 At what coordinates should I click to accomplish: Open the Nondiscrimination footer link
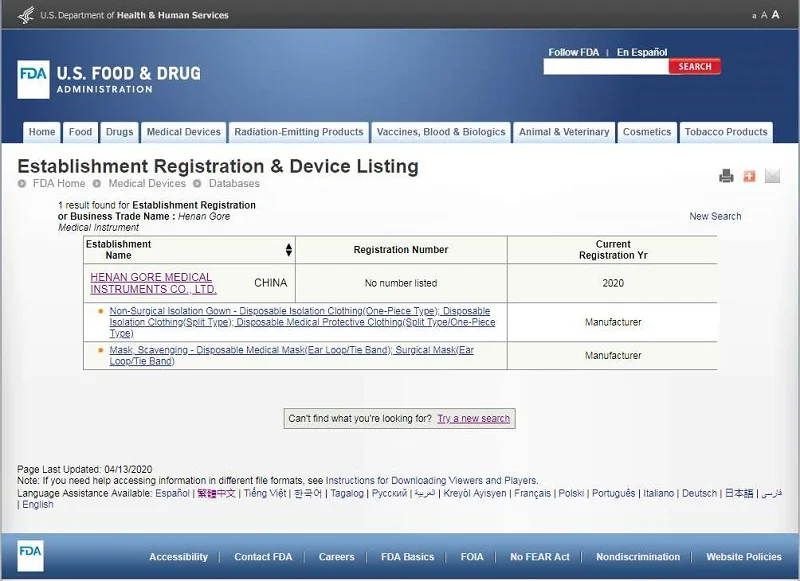(638, 557)
